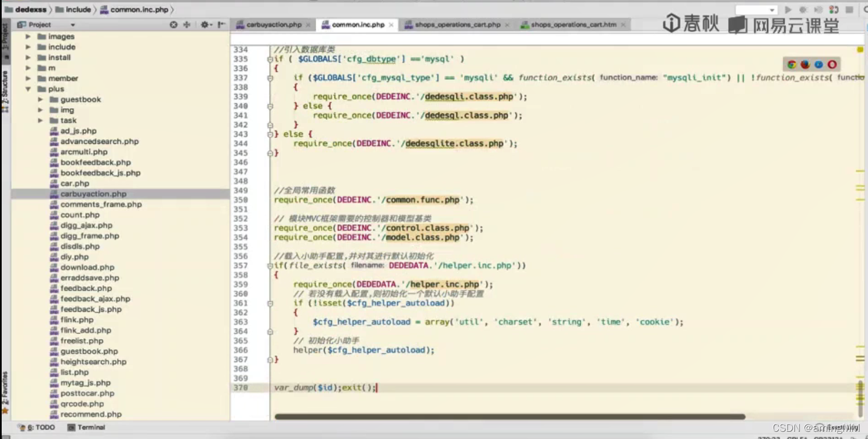Click Collapse All icon in Project panel
The image size is (868, 439).
(x=187, y=25)
